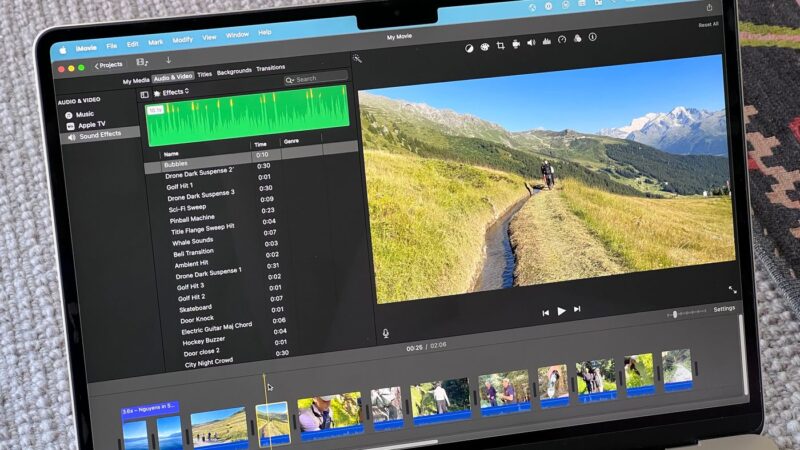Open the Color Balance adjustment tool
This screenshot has height=450, width=800.
click(469, 48)
